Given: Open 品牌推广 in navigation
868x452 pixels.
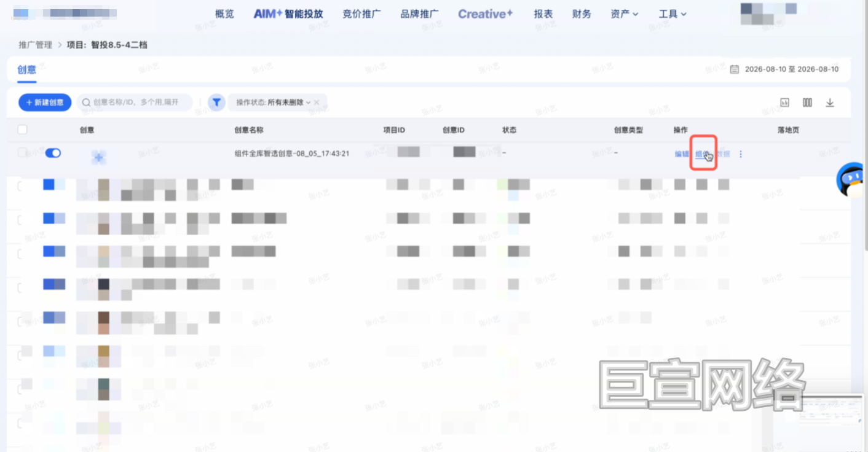Looking at the screenshot, I should click(x=420, y=14).
